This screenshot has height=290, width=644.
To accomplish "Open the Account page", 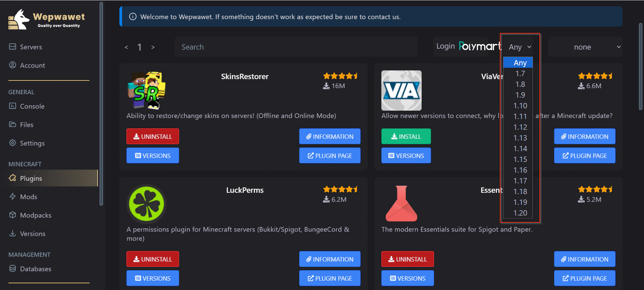I will pos(27,65).
